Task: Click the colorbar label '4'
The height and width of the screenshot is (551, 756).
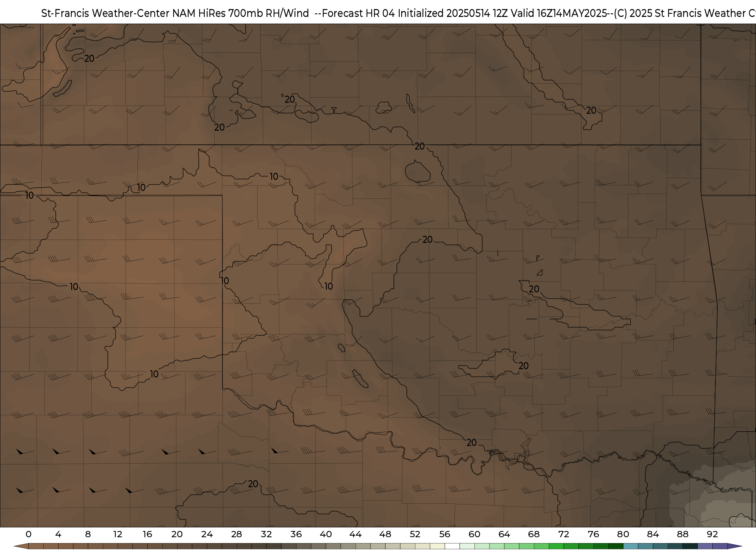Action: (x=58, y=534)
